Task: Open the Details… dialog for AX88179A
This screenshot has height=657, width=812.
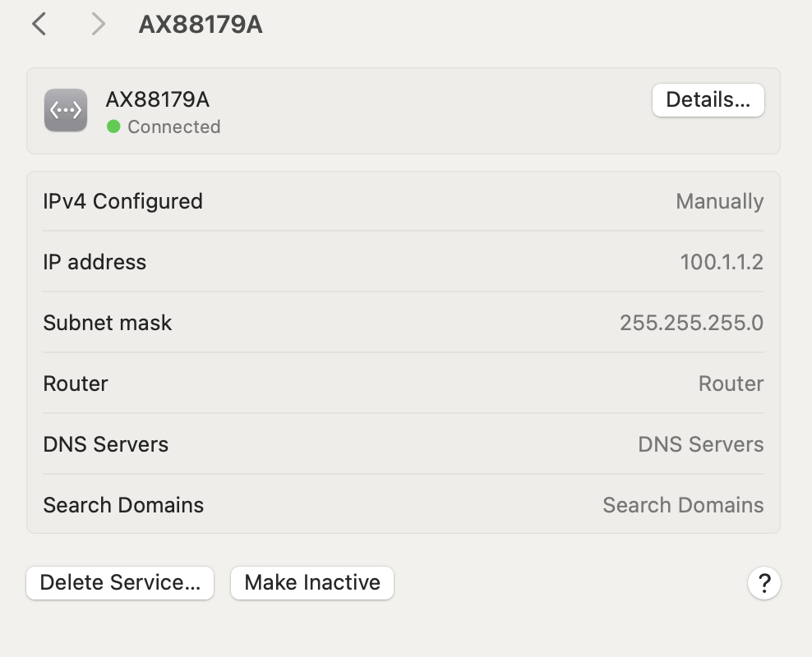Action: pyautogui.click(x=708, y=100)
